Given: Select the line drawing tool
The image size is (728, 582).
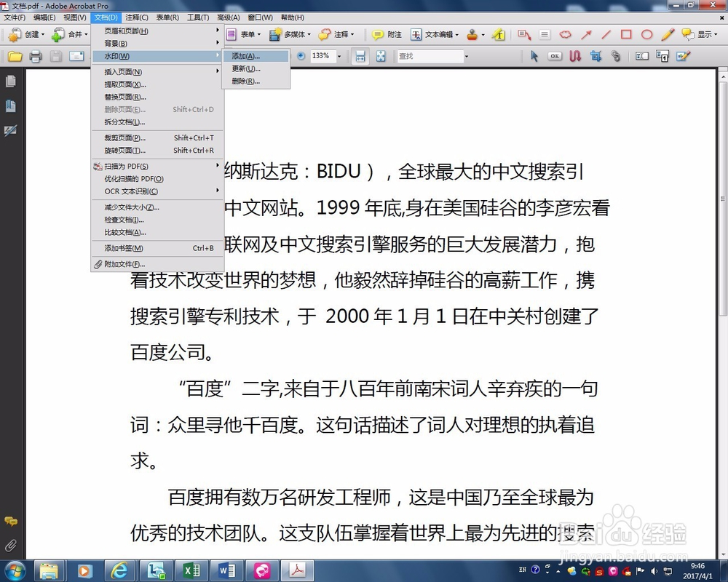Looking at the screenshot, I should point(606,34).
